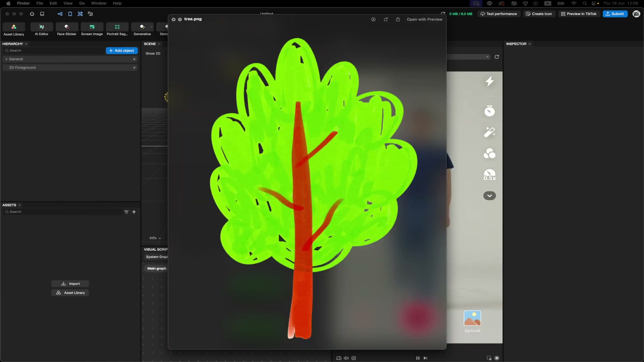Open the tools wrench icon
Image resolution: width=644 pixels, height=362 pixels.
coord(80,14)
